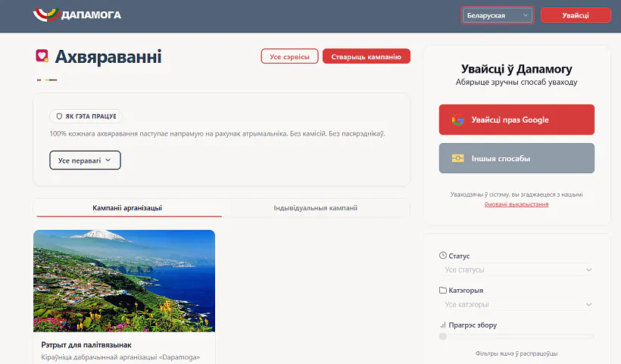Click the bar chart icon by Прагрэс збору
This screenshot has width=621, height=364.
(x=443, y=325)
